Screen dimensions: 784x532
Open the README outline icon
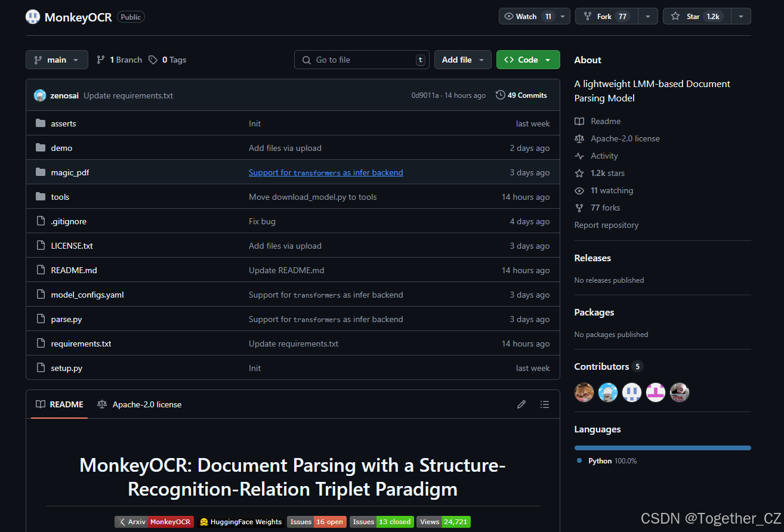tap(545, 404)
